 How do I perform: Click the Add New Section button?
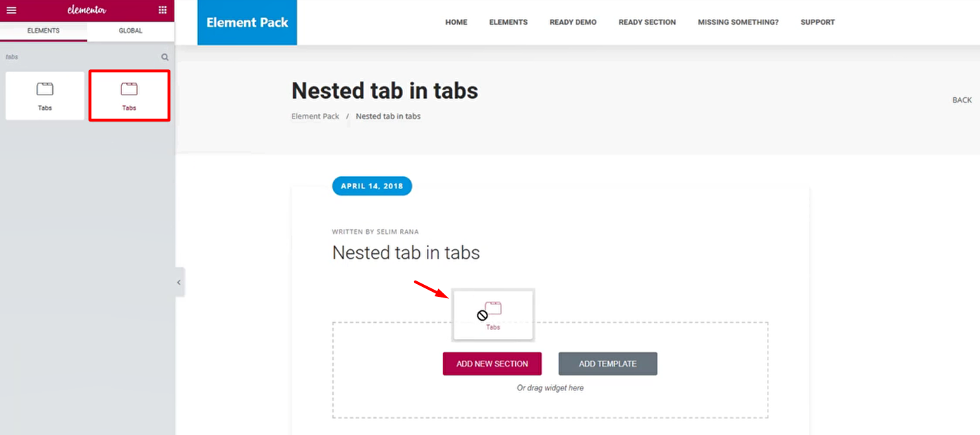click(492, 364)
